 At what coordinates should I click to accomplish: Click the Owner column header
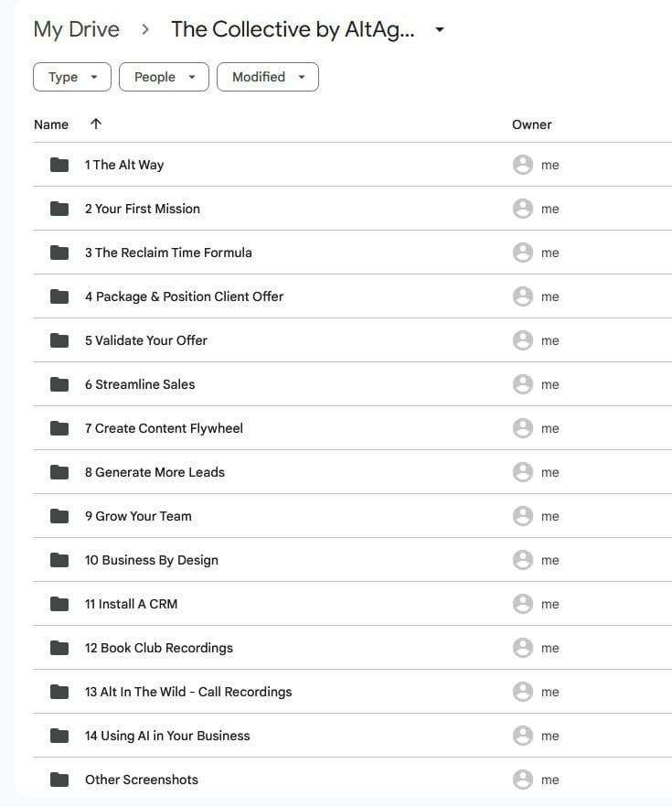click(x=531, y=124)
